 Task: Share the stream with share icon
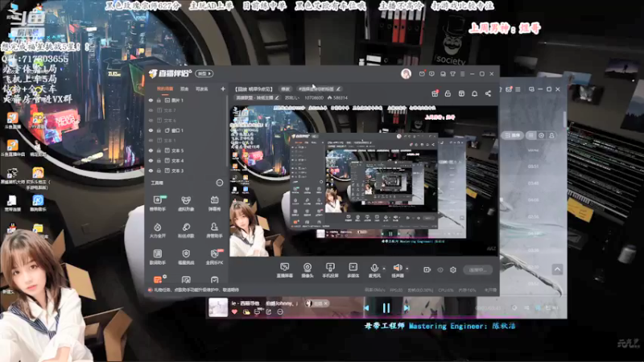488,93
